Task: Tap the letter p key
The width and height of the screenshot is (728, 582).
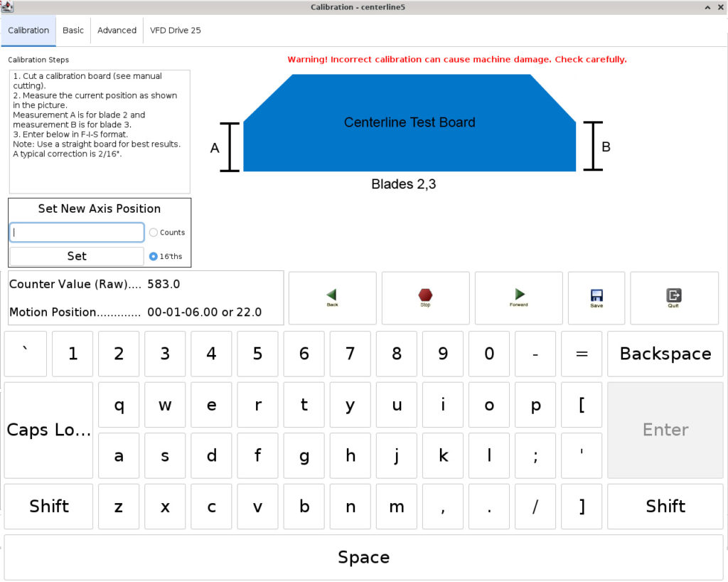Action: click(535, 405)
